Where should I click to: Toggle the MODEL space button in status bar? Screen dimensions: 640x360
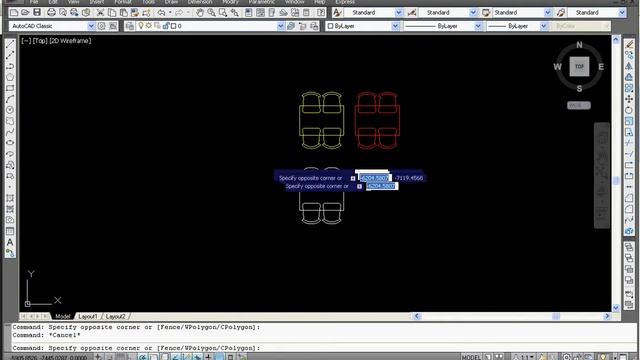pyautogui.click(x=471, y=357)
